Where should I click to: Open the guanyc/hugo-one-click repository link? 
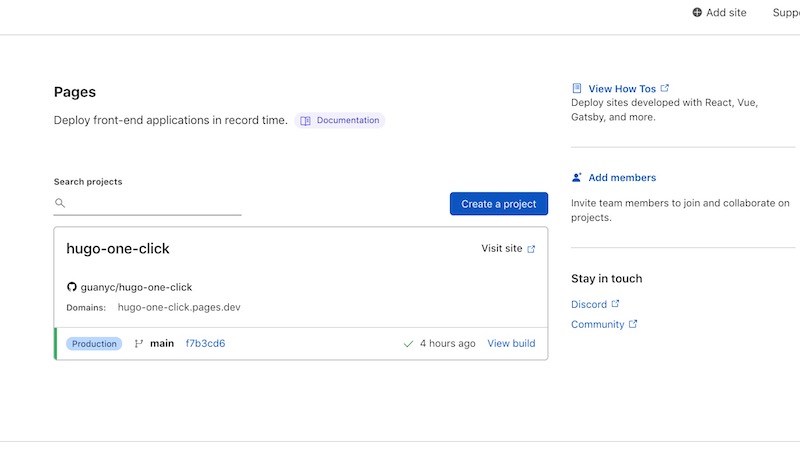136,287
